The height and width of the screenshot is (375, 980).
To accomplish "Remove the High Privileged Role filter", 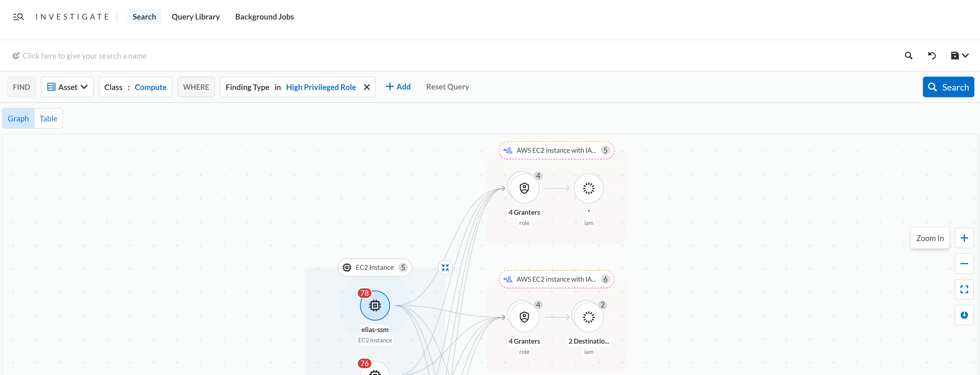I will pyautogui.click(x=367, y=87).
